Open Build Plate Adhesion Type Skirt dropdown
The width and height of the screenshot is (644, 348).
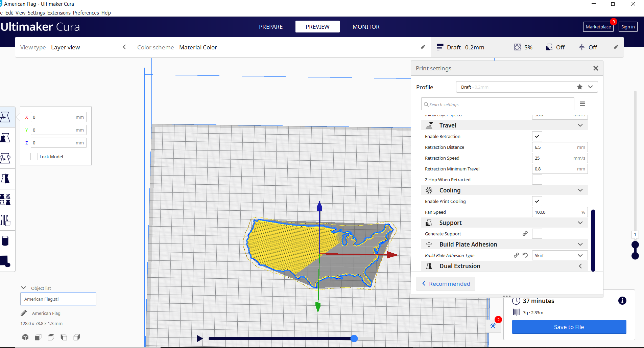click(560, 255)
